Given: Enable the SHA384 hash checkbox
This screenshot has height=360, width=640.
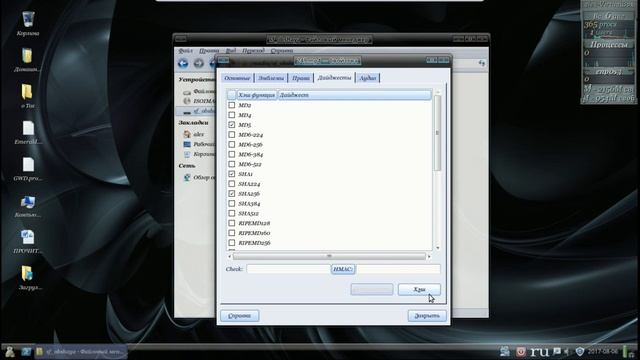Looking at the screenshot, I should click(231, 203).
